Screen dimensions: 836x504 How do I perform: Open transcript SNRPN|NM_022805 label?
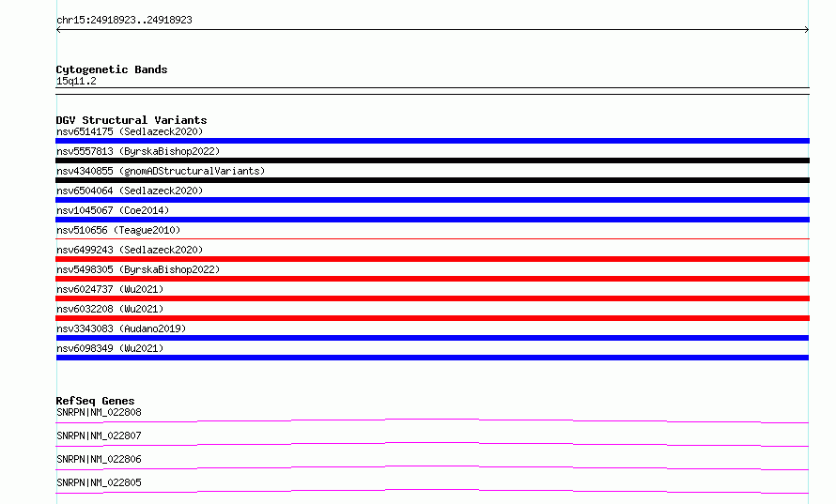click(99, 482)
